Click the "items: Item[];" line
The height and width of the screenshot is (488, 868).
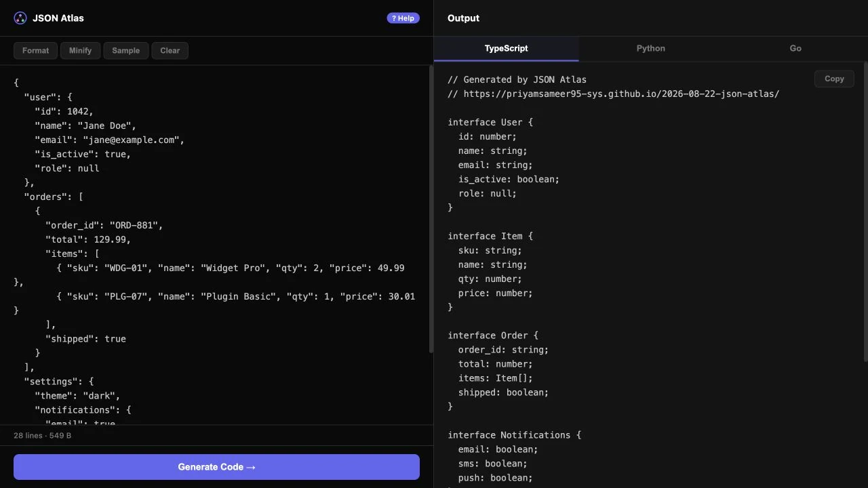point(496,378)
